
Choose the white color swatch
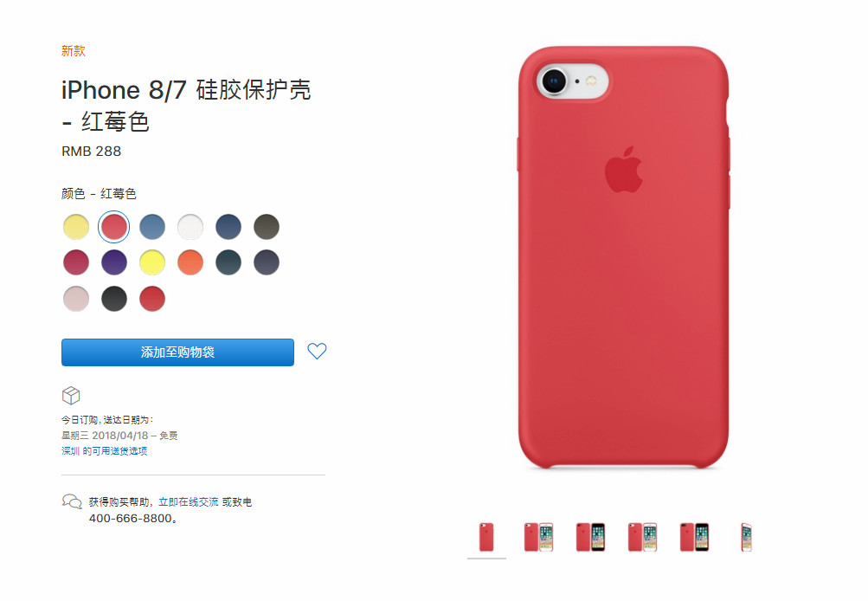click(190, 227)
